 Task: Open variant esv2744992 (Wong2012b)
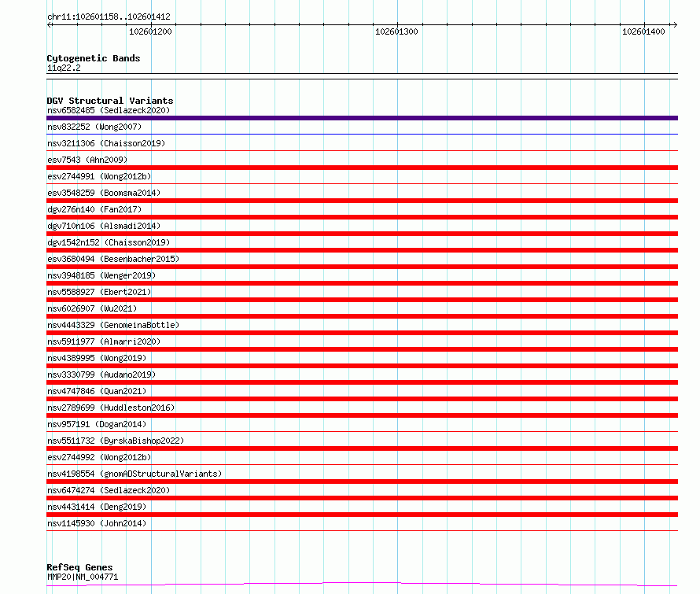pyautogui.click(x=99, y=457)
